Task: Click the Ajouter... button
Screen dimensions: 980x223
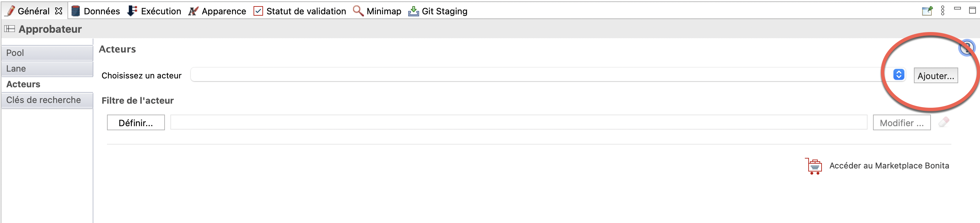Action: click(935, 76)
